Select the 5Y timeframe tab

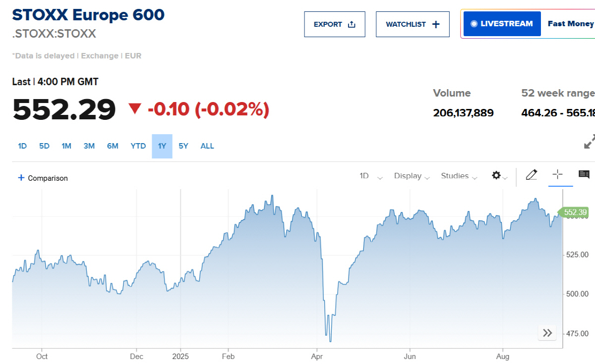[183, 146]
